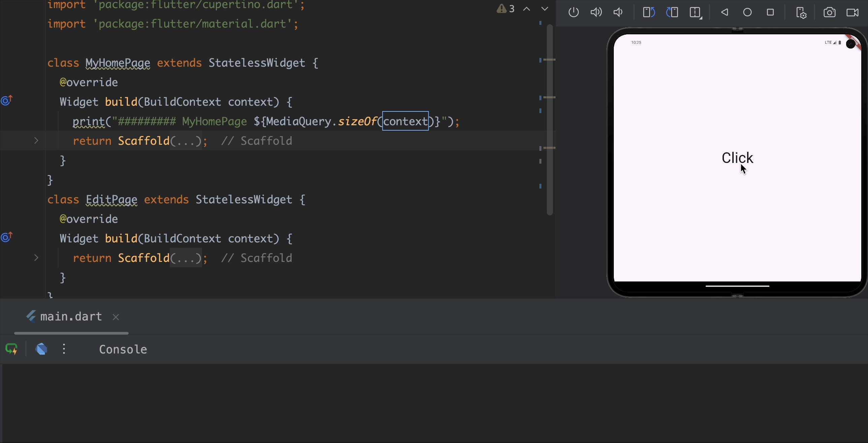868x443 pixels.
Task: Rotate the emulator right
Action: click(672, 12)
